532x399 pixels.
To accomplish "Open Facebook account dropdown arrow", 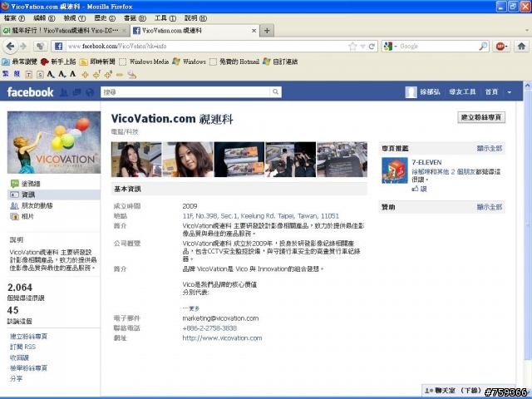I will pos(510,92).
